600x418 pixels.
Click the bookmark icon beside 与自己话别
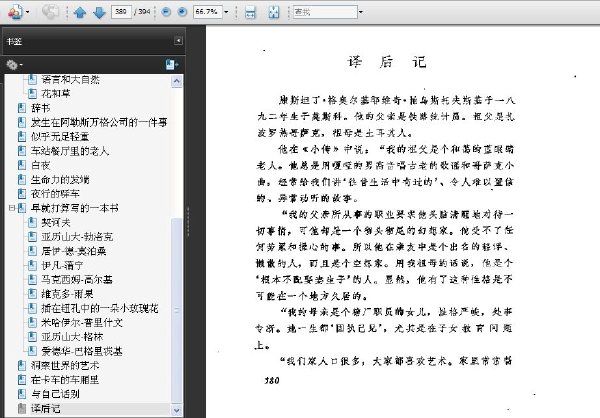point(22,394)
